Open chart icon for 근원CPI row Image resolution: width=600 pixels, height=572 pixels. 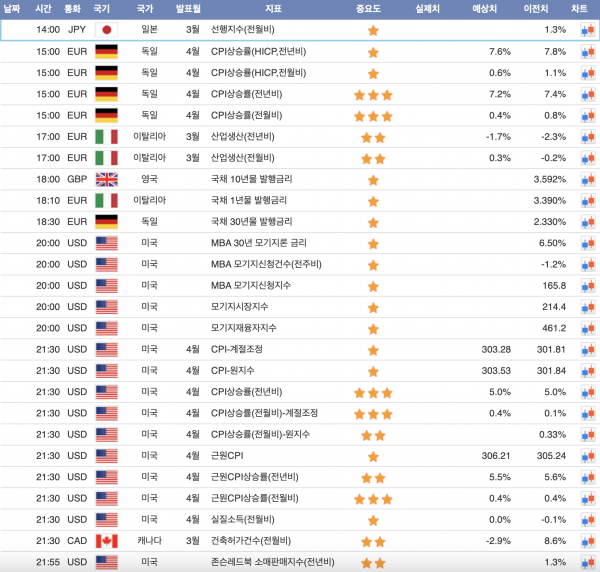coord(587,456)
